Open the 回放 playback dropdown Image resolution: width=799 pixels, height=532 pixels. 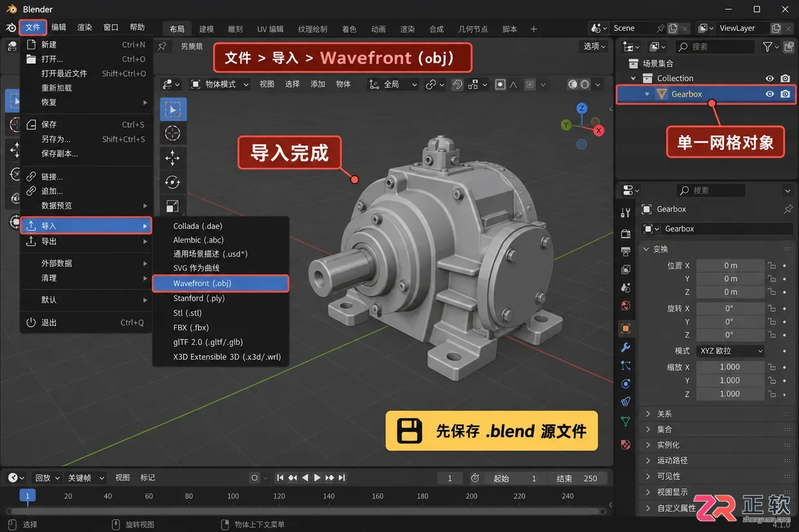[x=47, y=478]
